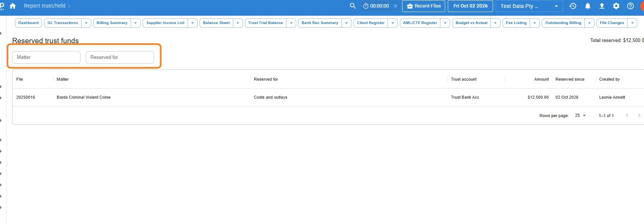Sort by Reserved since column header

(570, 79)
